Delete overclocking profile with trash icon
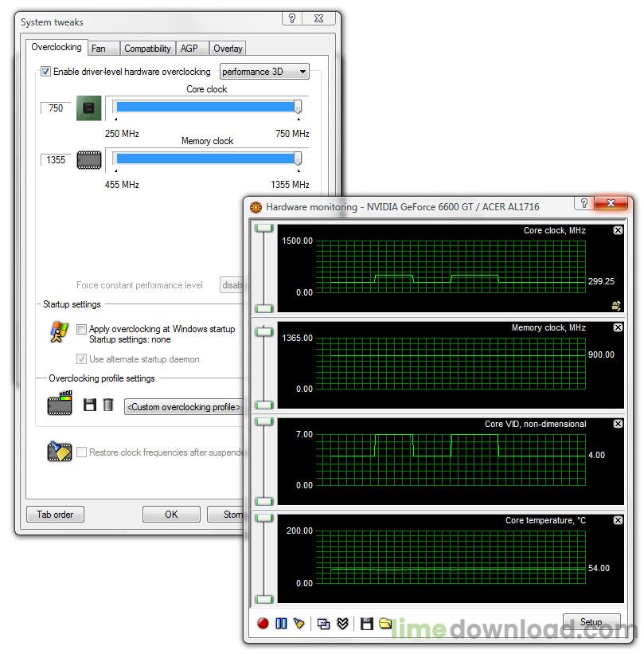 (x=108, y=405)
